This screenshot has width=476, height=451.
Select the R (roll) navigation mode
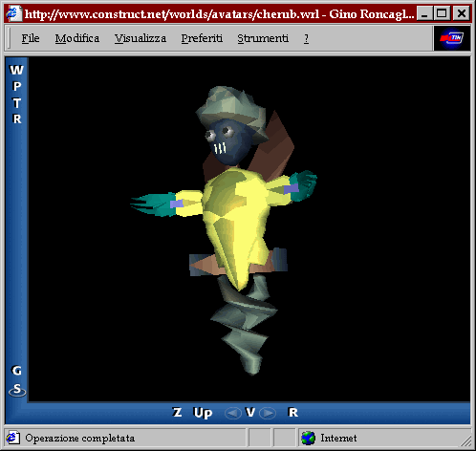(17, 118)
